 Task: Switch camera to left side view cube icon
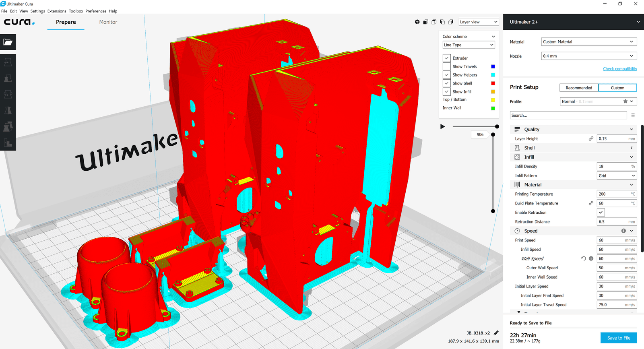click(x=442, y=22)
